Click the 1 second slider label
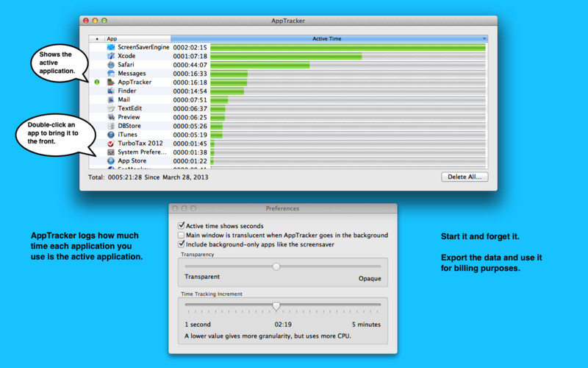Viewport: 588px width, 368px height. click(198, 325)
